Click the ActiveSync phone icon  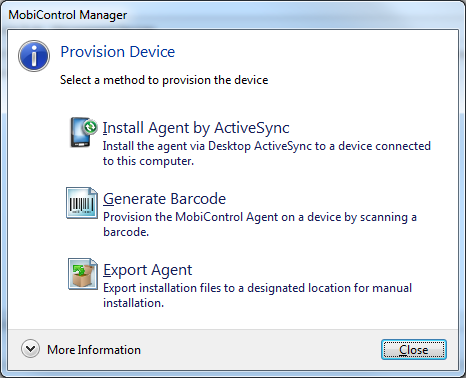coord(83,132)
